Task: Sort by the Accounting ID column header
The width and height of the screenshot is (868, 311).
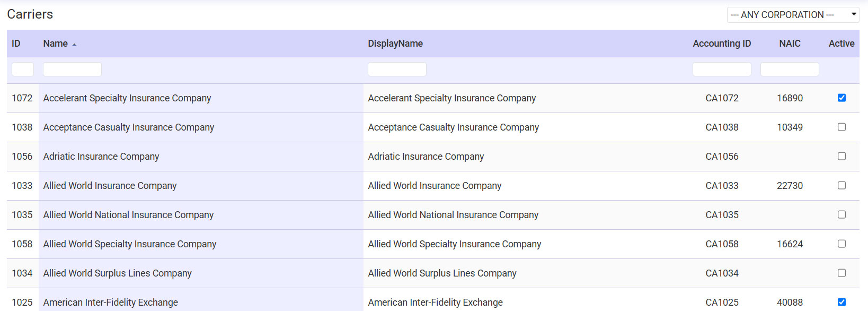Action: coord(722,44)
